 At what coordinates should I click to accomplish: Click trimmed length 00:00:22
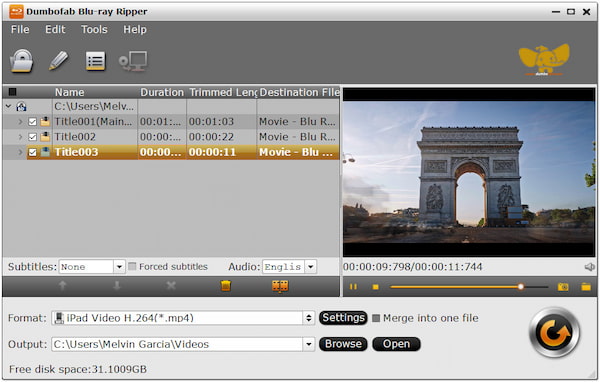point(211,137)
